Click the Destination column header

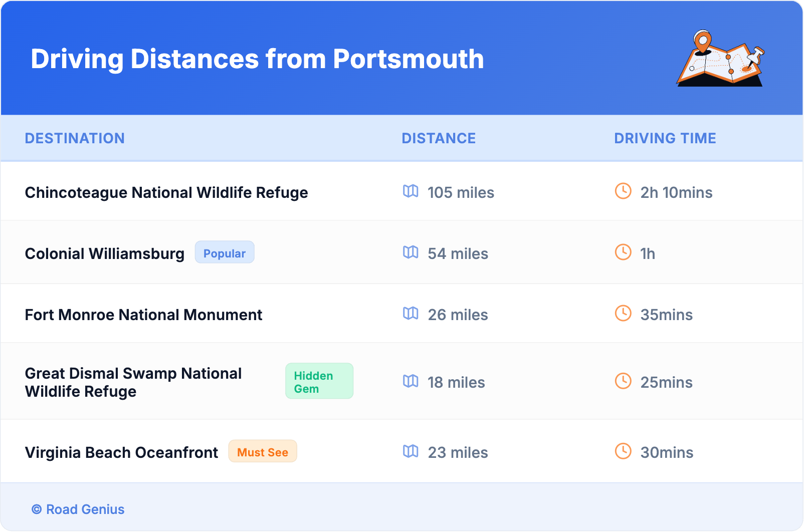point(75,138)
